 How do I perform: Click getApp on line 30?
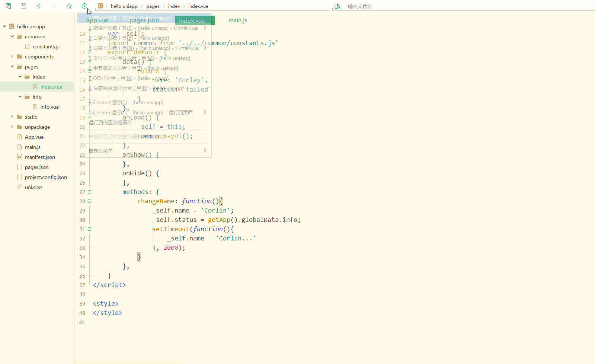[x=219, y=220]
